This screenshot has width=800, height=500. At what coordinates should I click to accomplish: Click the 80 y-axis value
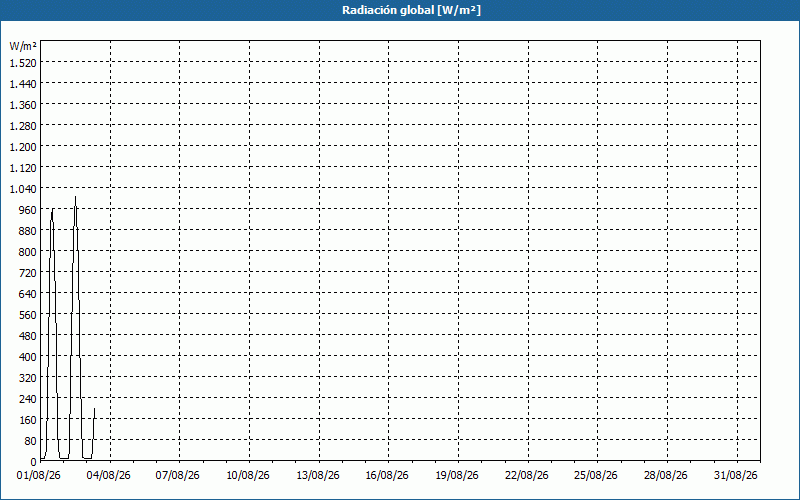coord(31,441)
